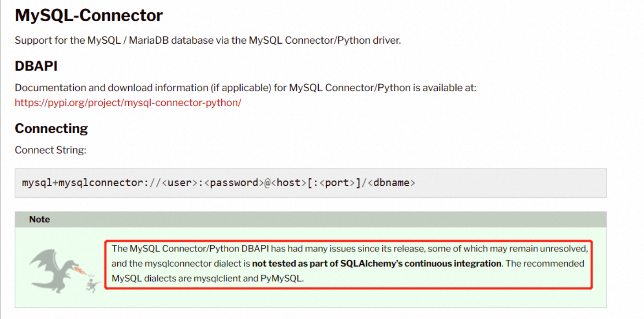Click the "Documentation and download information" sentence

[x=245, y=88]
